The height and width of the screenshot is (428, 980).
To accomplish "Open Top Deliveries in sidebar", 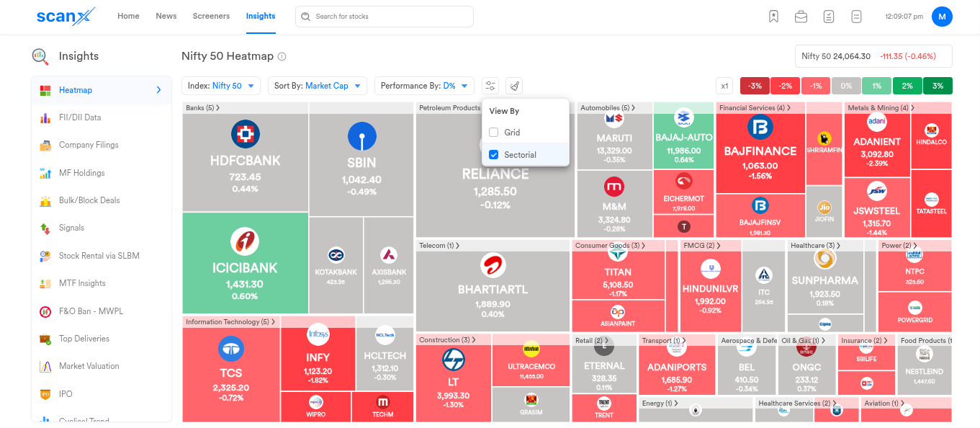I will pyautogui.click(x=102, y=339).
